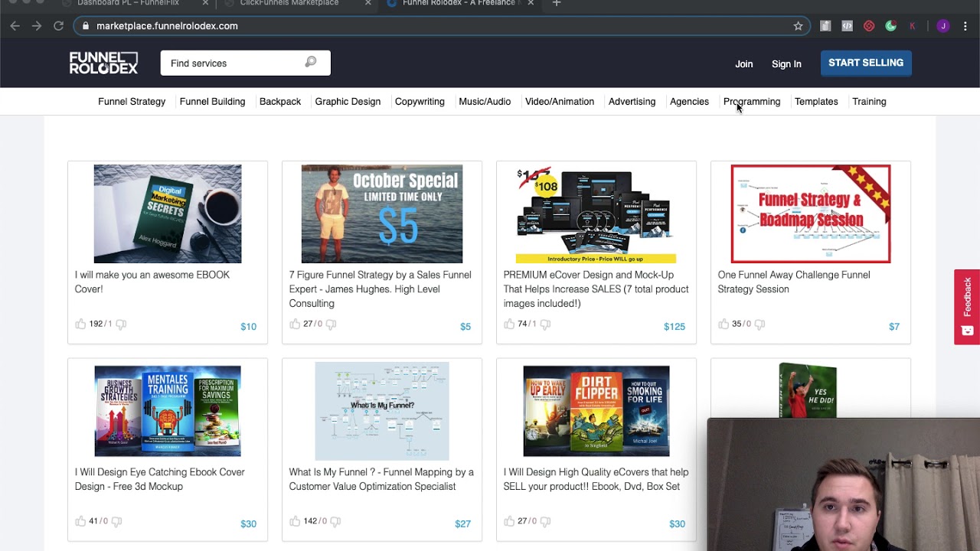The width and height of the screenshot is (980, 551).
Task: Open the Templates category
Action: click(x=816, y=101)
